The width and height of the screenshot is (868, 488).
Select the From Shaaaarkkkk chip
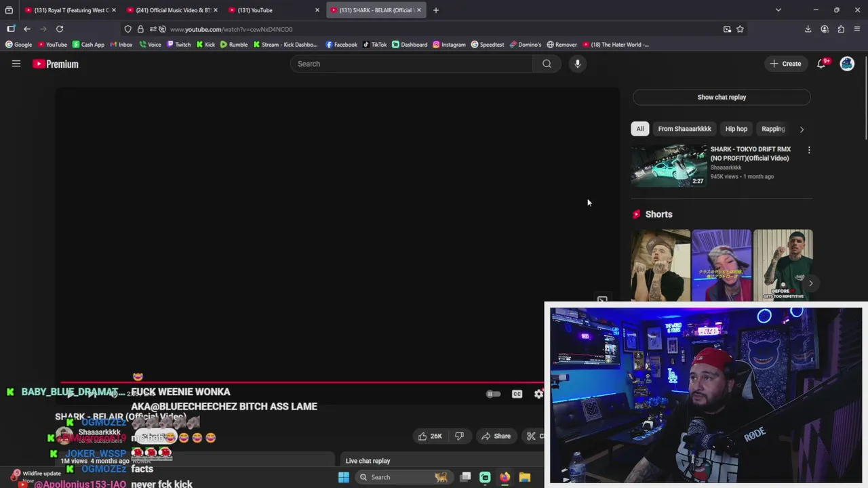pos(684,129)
